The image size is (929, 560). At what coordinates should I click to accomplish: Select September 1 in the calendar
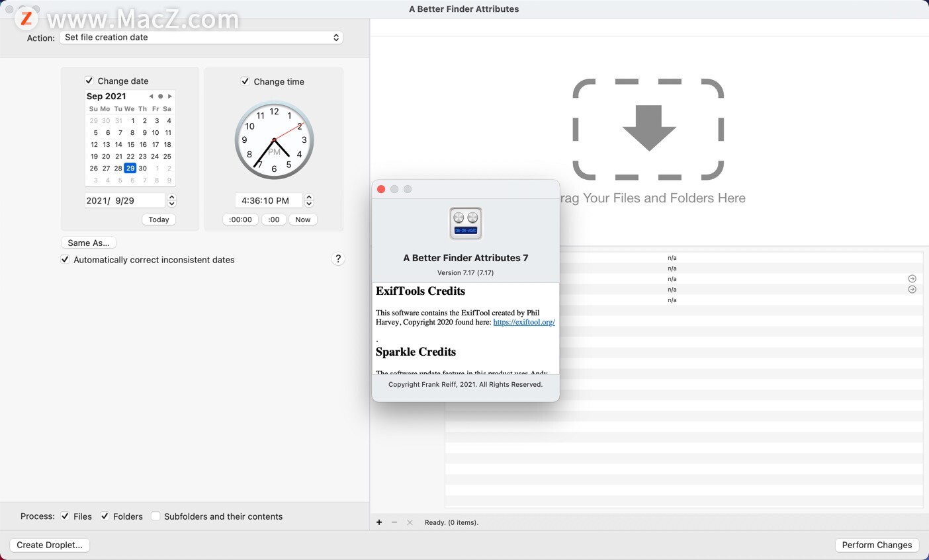click(x=133, y=120)
